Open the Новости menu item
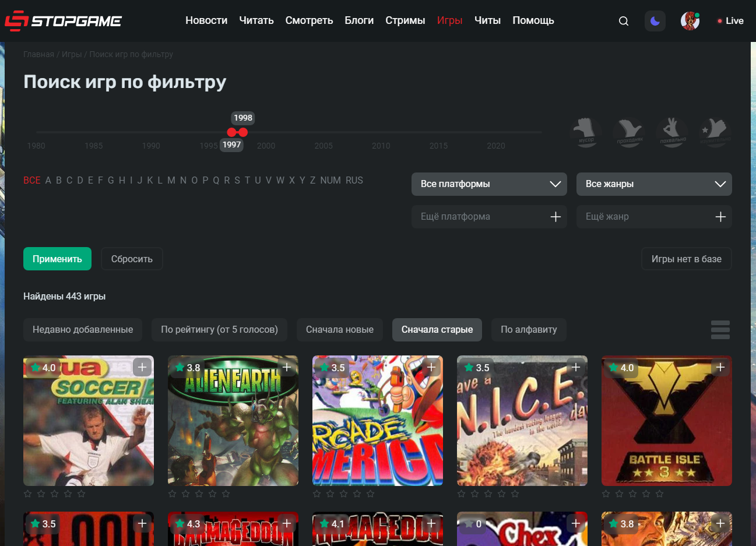 tap(206, 20)
